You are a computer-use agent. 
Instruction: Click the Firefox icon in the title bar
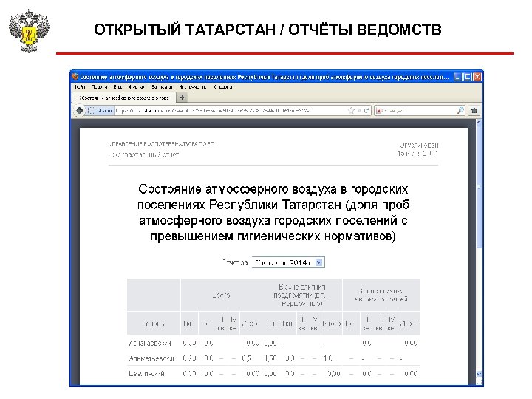click(75, 77)
